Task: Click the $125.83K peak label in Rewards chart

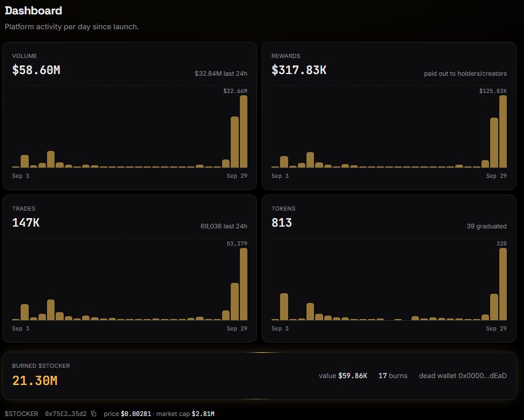Action: pyautogui.click(x=493, y=91)
